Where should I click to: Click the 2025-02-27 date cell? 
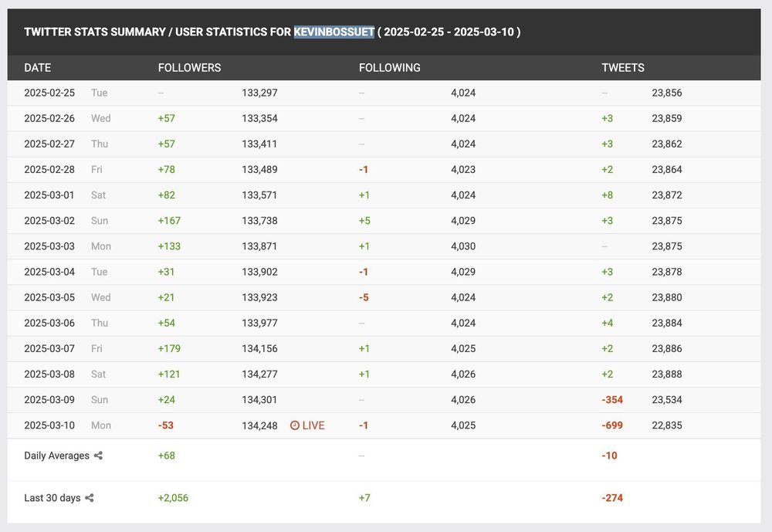pyautogui.click(x=49, y=144)
